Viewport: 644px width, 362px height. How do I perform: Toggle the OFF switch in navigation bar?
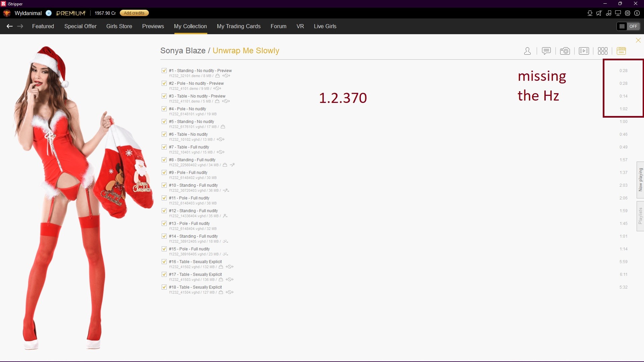click(629, 26)
